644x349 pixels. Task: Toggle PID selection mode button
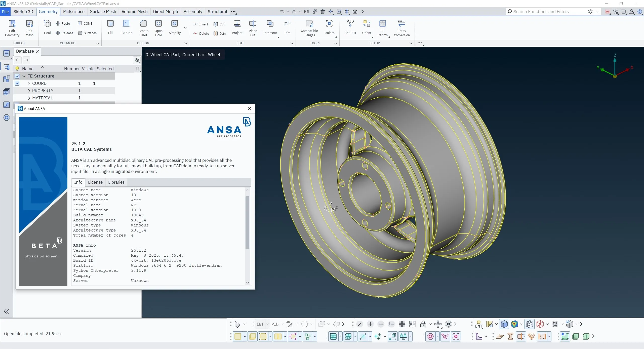click(275, 324)
